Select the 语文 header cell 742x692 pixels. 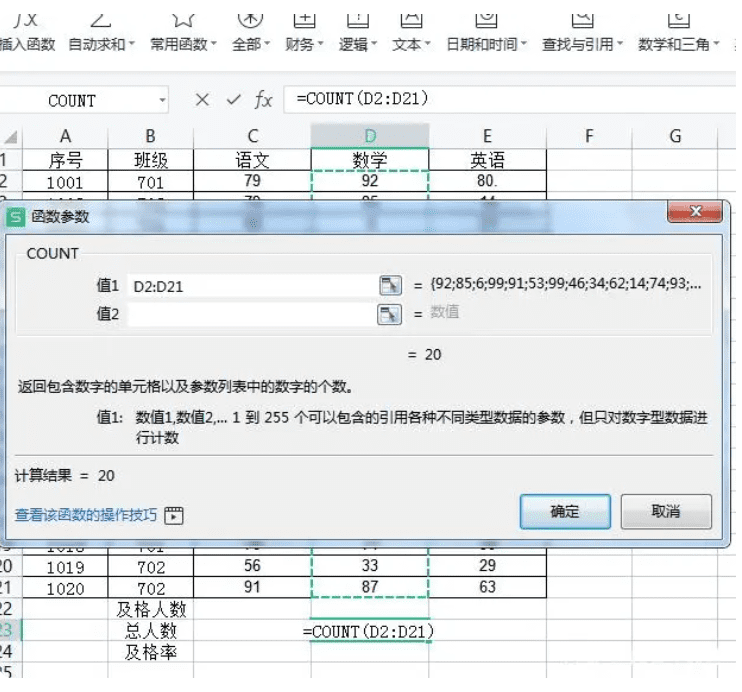click(x=252, y=160)
